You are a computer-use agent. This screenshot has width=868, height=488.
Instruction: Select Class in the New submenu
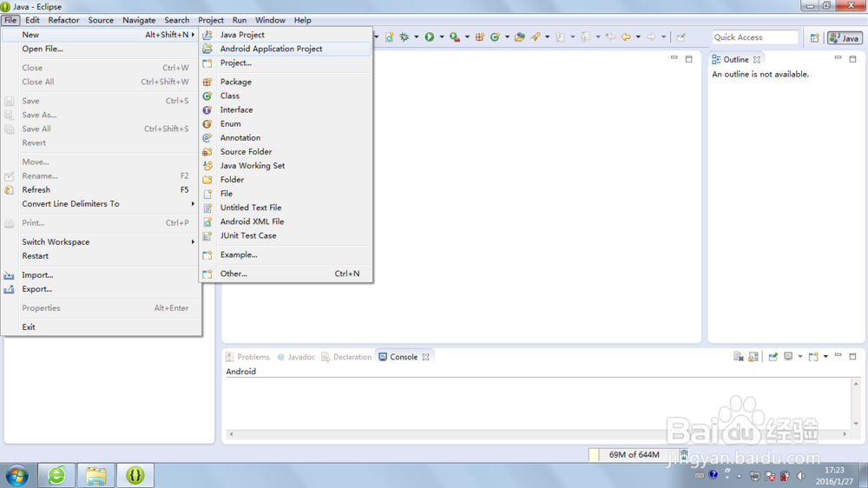click(286, 96)
